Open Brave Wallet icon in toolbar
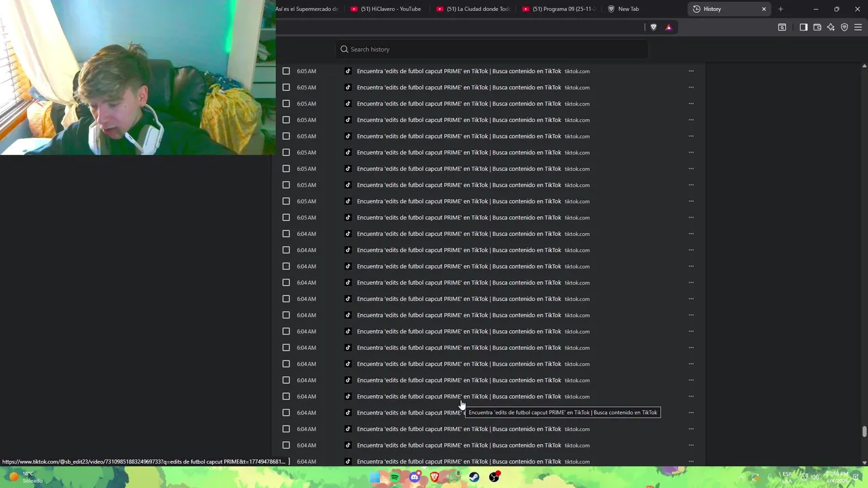 pos(817,27)
